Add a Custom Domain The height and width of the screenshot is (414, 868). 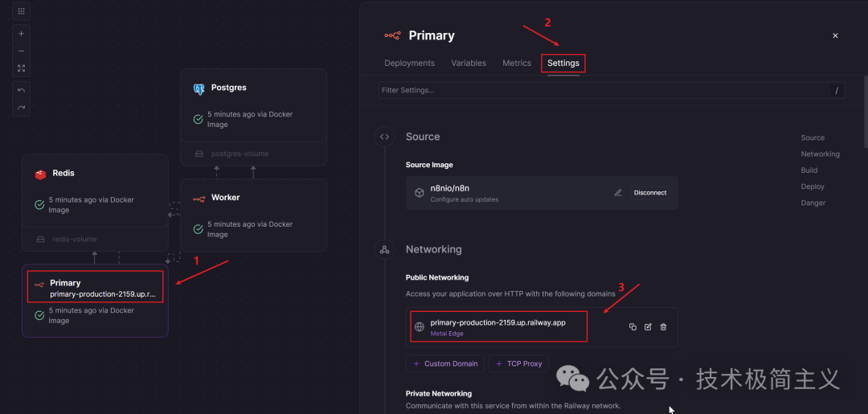(445, 363)
